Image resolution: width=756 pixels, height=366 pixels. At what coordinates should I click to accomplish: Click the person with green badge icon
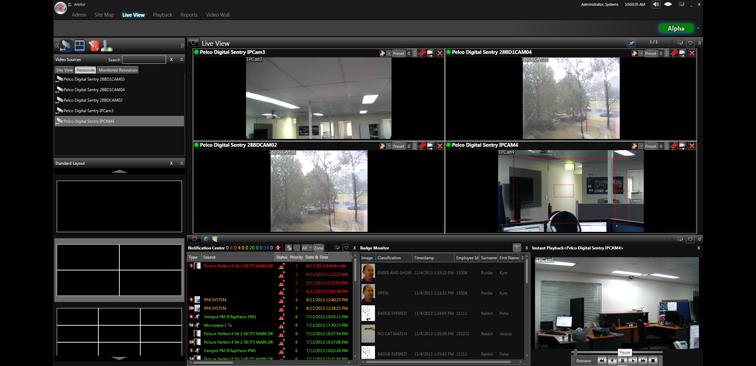click(x=107, y=45)
